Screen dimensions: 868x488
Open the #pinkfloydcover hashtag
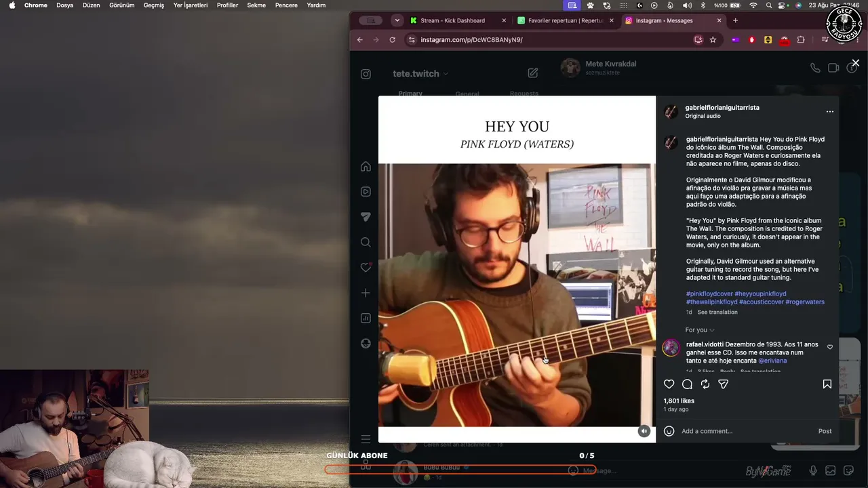[709, 294]
